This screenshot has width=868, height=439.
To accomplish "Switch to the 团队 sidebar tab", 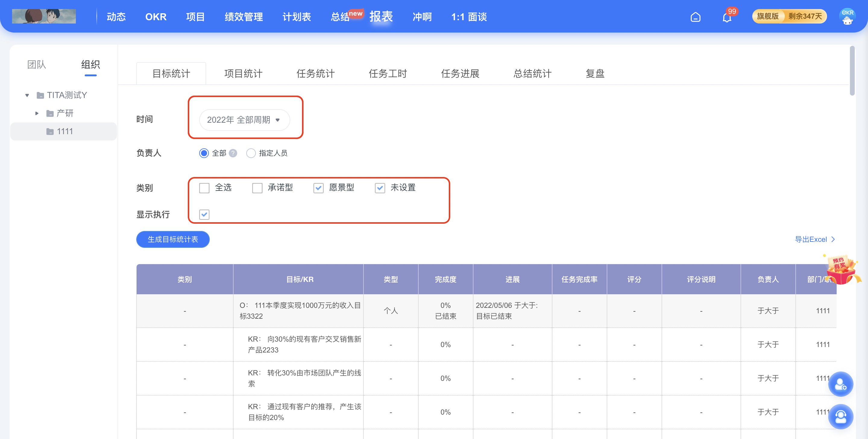I will pos(36,65).
